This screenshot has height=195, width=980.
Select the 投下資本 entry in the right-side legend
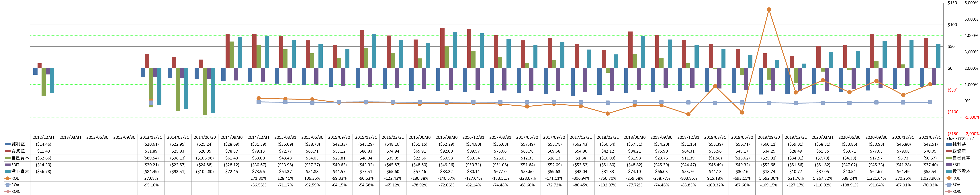tap(958, 172)
